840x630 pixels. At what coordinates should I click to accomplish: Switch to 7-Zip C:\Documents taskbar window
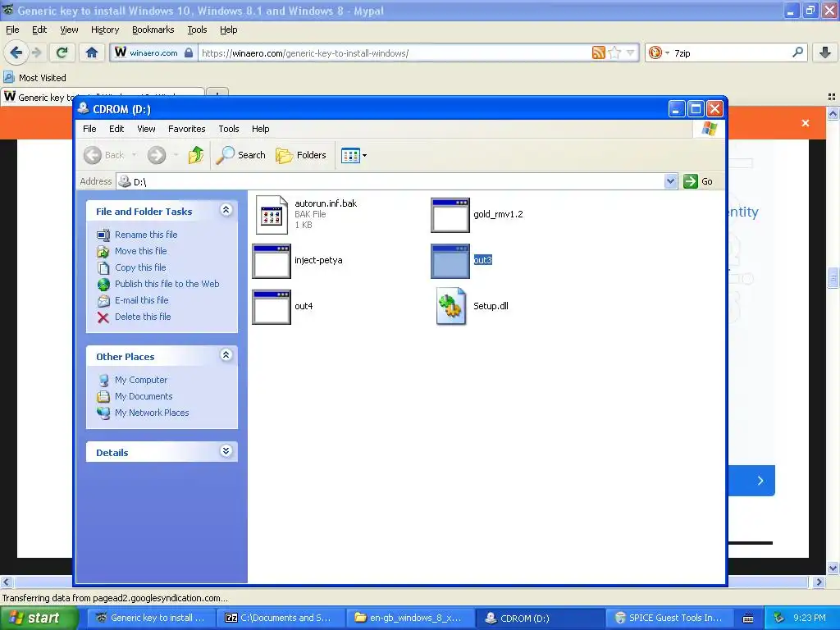[281, 619]
